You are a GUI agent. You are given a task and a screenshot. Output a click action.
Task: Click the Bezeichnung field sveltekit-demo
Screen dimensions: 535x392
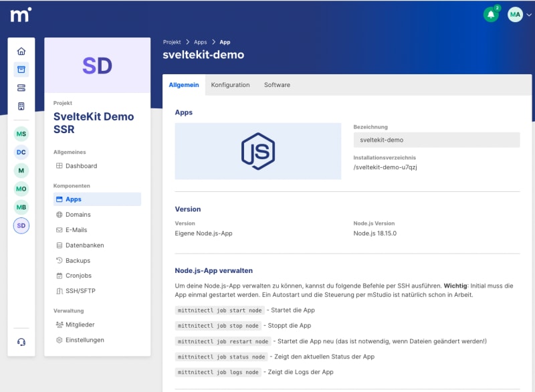point(437,140)
